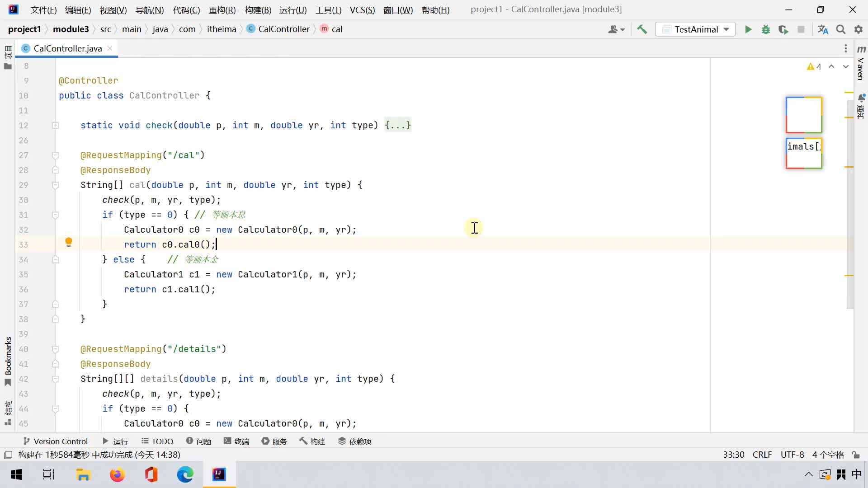Collapse the details method at line 42
The image size is (868, 488).
(55, 379)
